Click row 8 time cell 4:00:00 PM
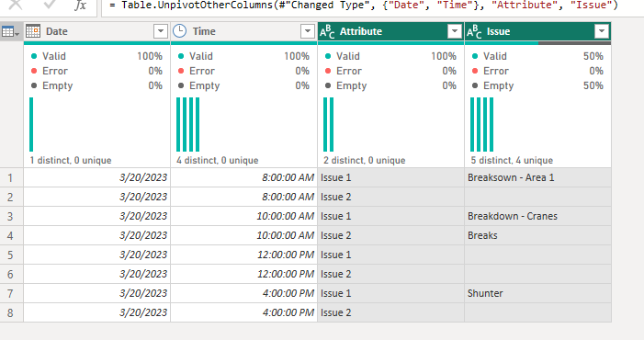This screenshot has height=340, width=644. pos(244,313)
